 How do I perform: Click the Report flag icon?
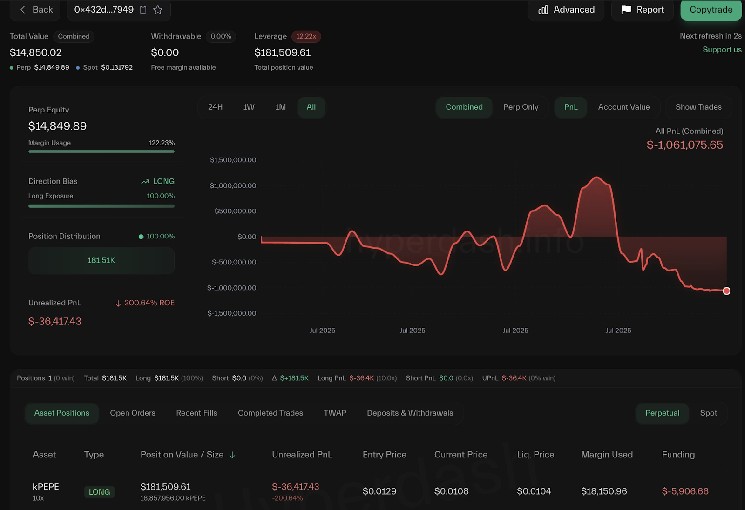click(x=626, y=10)
